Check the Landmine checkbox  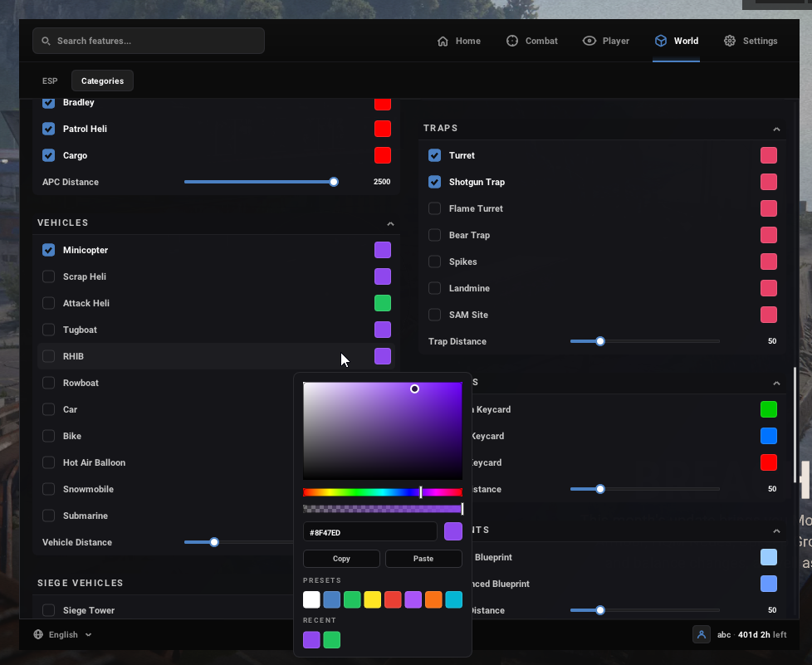434,288
